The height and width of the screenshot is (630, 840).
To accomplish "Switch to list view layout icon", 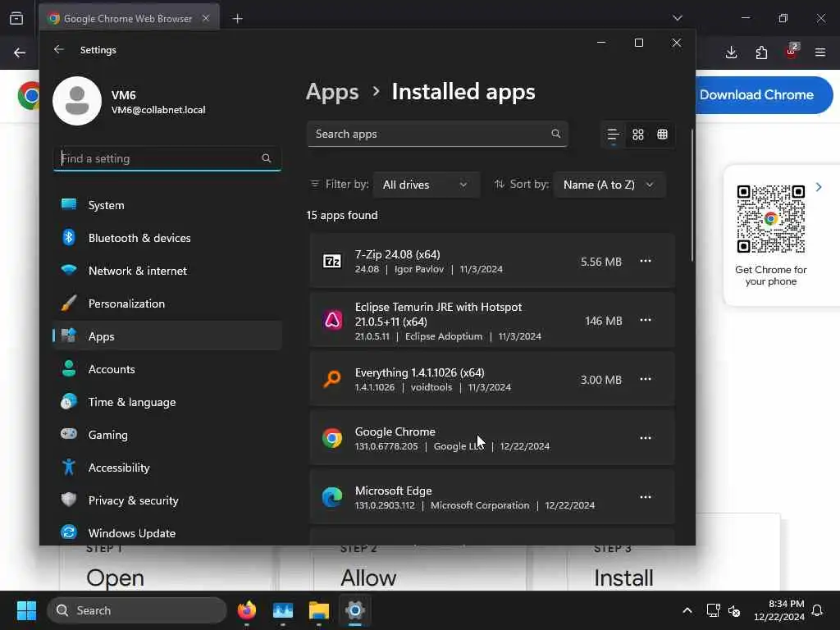I will (613, 135).
